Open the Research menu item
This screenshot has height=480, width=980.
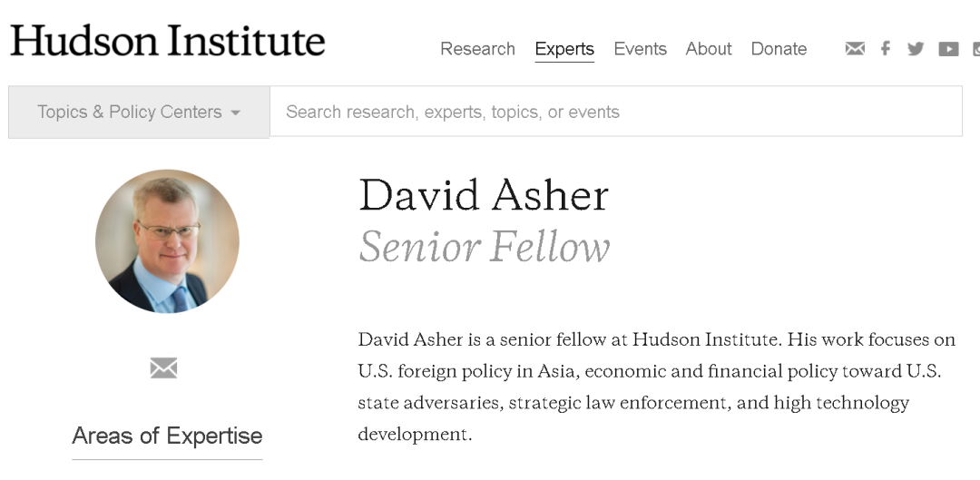coord(477,49)
